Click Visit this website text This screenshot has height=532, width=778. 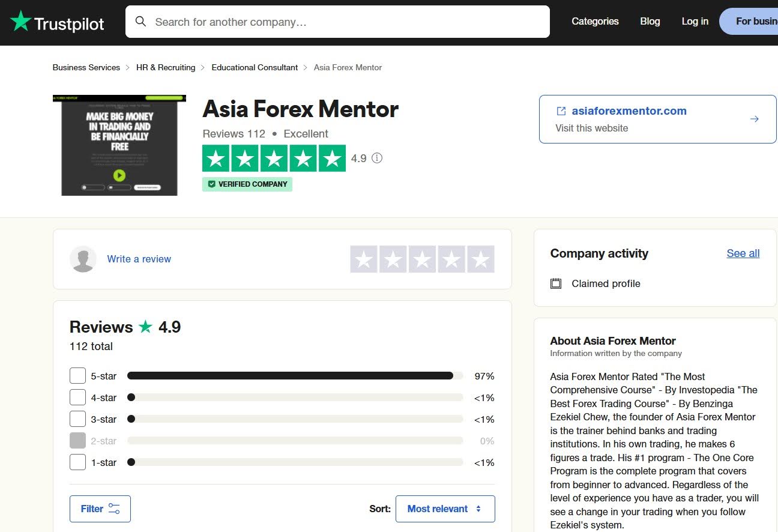(592, 128)
